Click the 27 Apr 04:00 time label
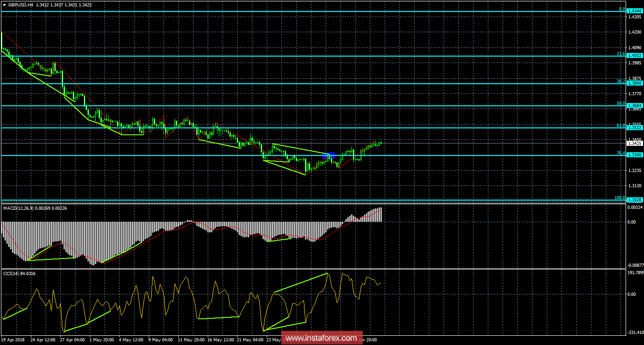The image size is (644, 345). pyautogui.click(x=72, y=340)
